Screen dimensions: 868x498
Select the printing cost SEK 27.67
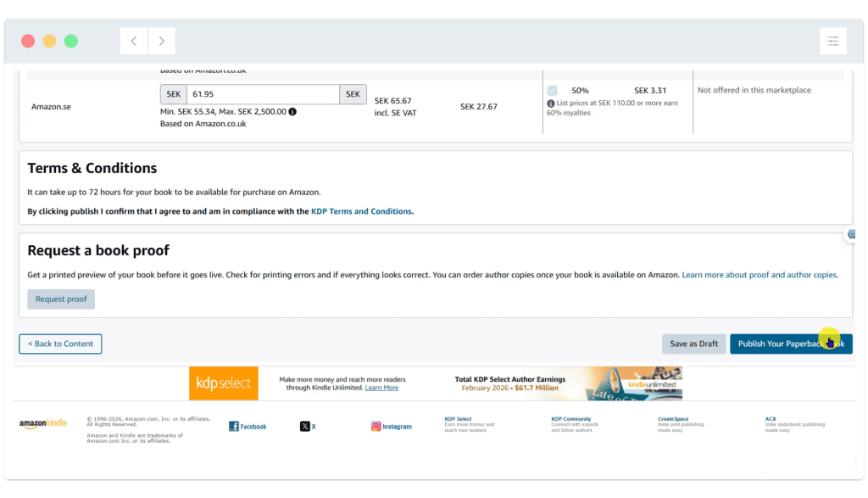point(478,106)
